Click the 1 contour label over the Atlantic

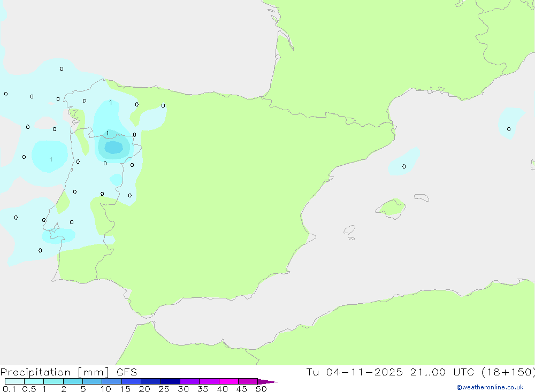tap(51, 159)
